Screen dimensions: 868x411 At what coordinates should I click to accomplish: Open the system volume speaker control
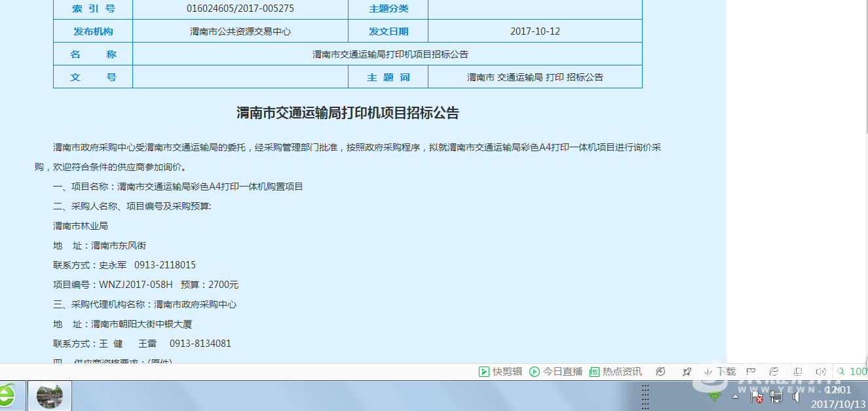point(795,397)
